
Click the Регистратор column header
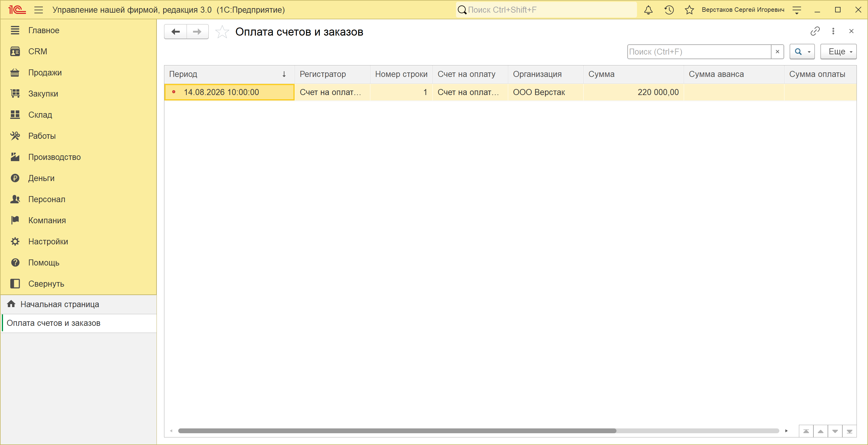(x=332, y=74)
